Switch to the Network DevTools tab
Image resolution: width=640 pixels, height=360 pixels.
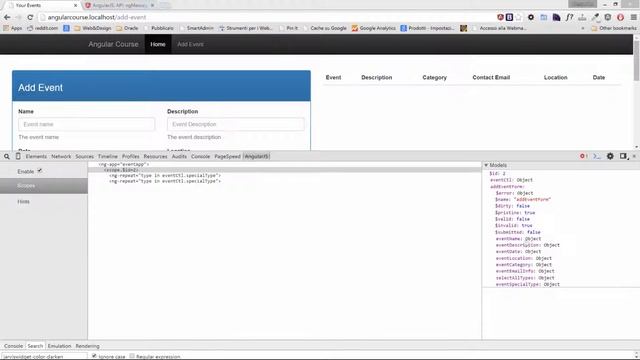tap(61, 156)
